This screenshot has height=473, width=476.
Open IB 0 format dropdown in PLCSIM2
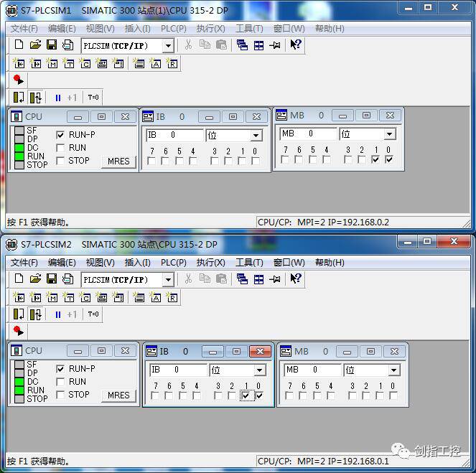pos(260,370)
